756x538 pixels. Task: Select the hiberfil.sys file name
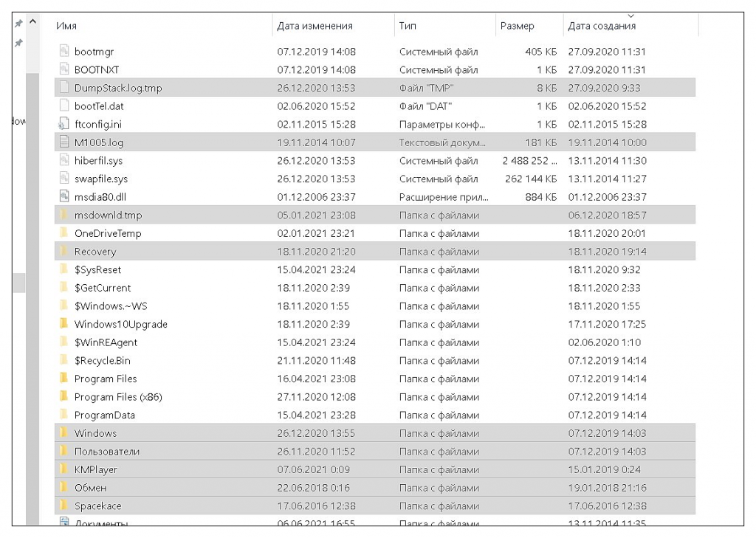coord(98,161)
